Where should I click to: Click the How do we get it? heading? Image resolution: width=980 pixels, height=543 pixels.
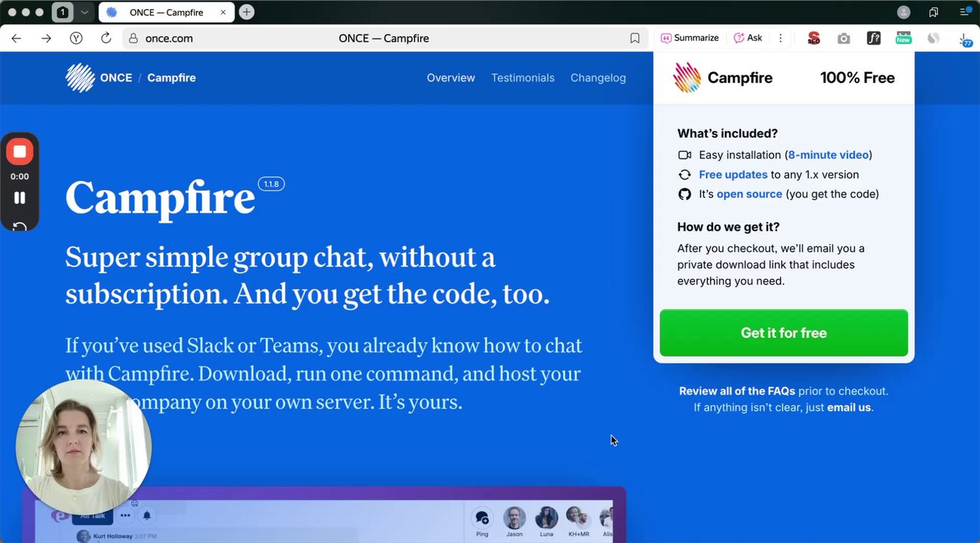pos(729,227)
